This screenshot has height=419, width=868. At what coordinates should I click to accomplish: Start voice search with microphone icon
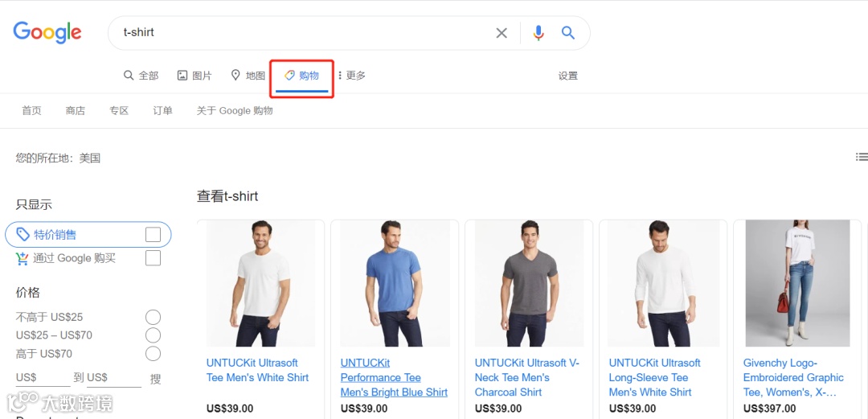(538, 33)
